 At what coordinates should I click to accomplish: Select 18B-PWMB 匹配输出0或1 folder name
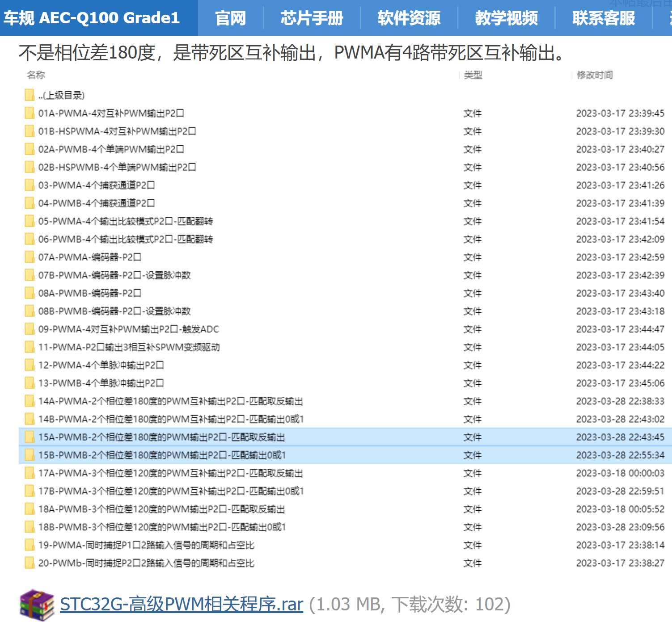(162, 527)
